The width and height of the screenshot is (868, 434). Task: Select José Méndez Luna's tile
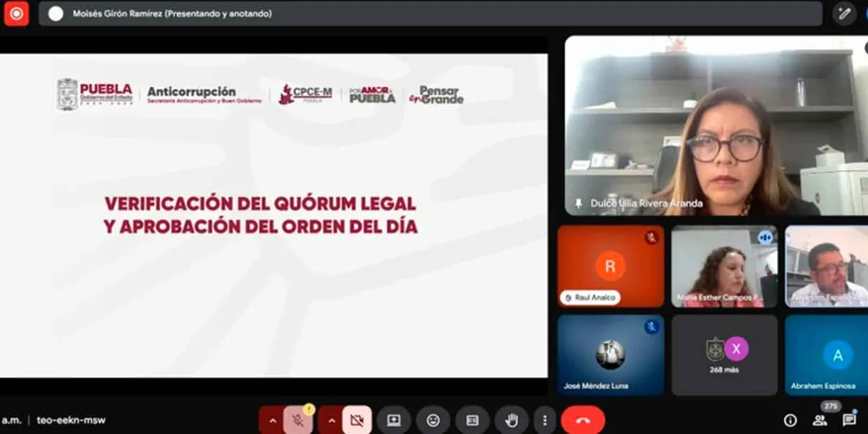(610, 355)
